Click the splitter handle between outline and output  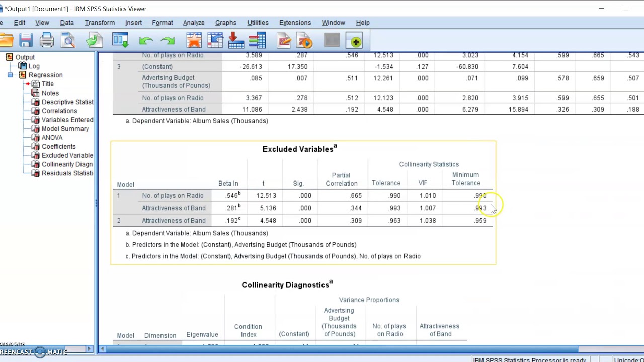coord(96,203)
